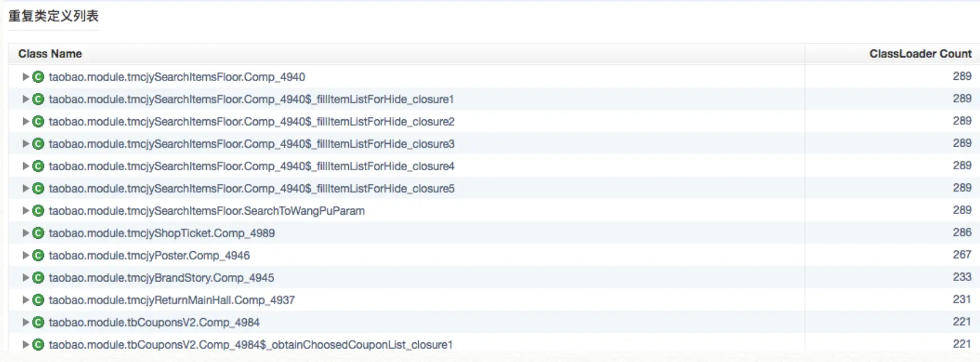Click count 221 in tbCouponsV2.Comp_4984 row
980x362 pixels.
(962, 322)
